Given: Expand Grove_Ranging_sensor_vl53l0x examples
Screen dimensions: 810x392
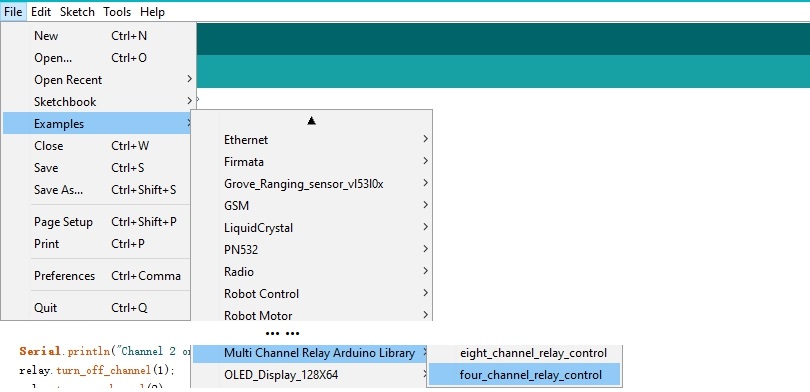Looking at the screenshot, I should pos(311,184).
